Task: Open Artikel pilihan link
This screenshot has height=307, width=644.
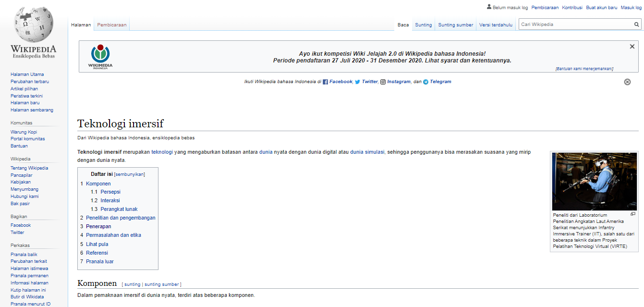Action: (24, 89)
